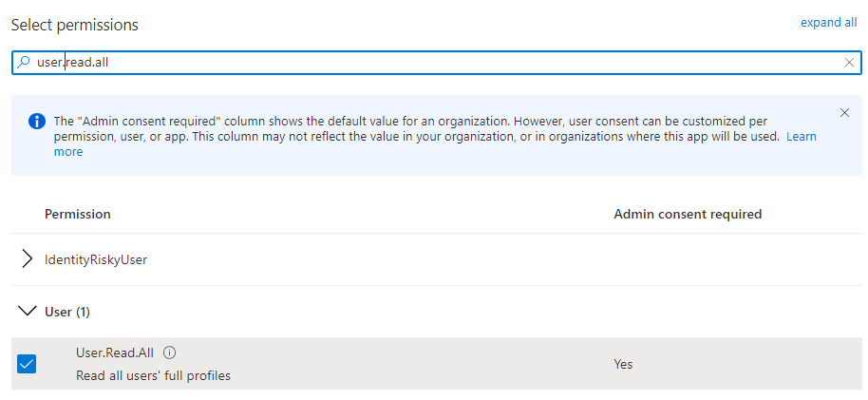
Task: Select the IdentityRiskyUser group label
Action: coord(96,259)
